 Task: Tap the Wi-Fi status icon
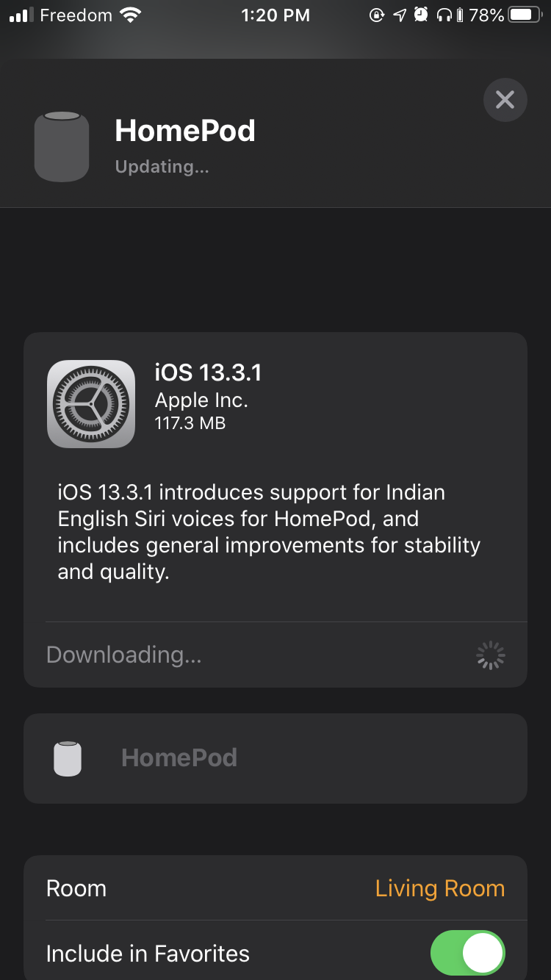point(131,15)
